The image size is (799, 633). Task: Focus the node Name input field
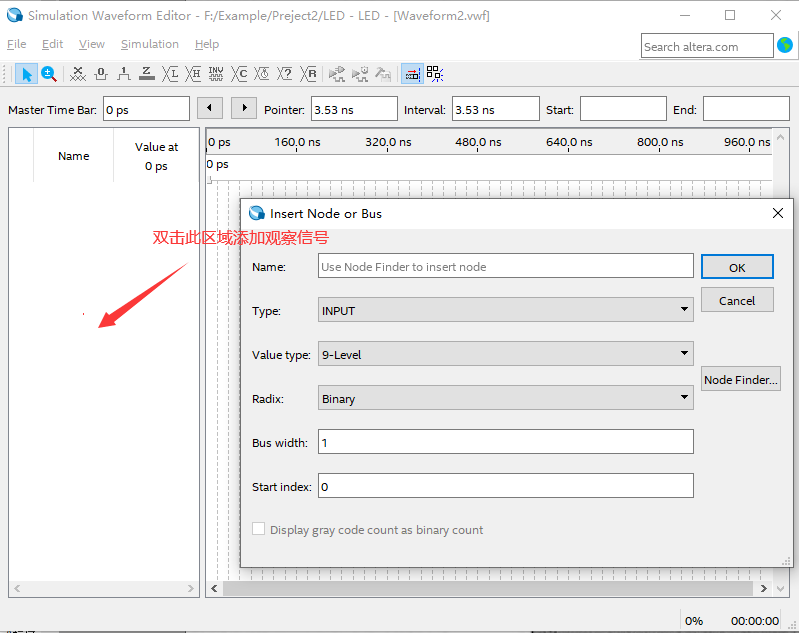[505, 266]
